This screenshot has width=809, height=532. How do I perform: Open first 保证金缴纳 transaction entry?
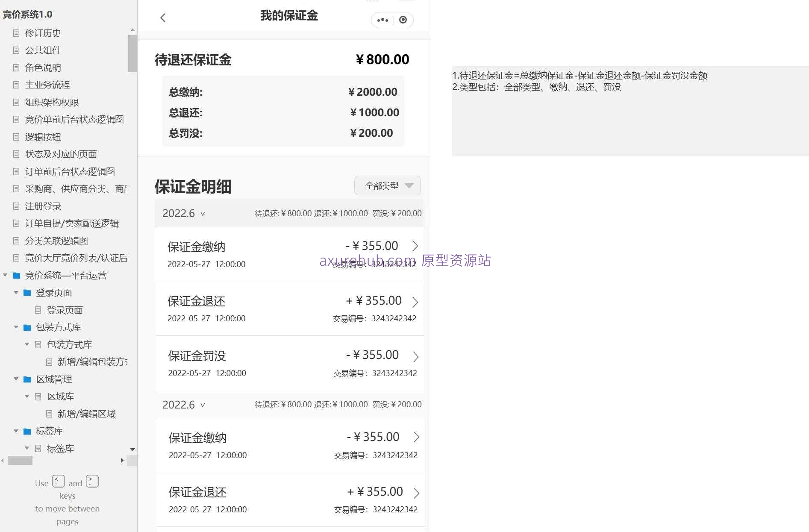(x=289, y=254)
